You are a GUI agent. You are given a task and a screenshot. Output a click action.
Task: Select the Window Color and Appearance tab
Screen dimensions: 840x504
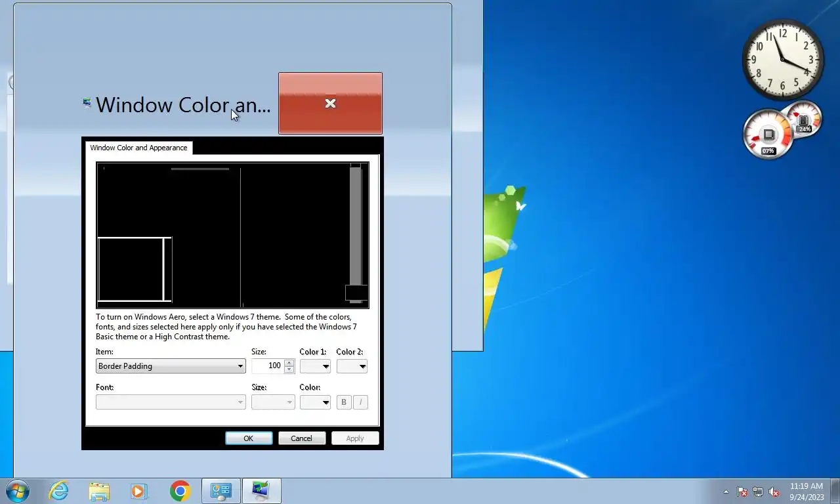click(x=138, y=148)
